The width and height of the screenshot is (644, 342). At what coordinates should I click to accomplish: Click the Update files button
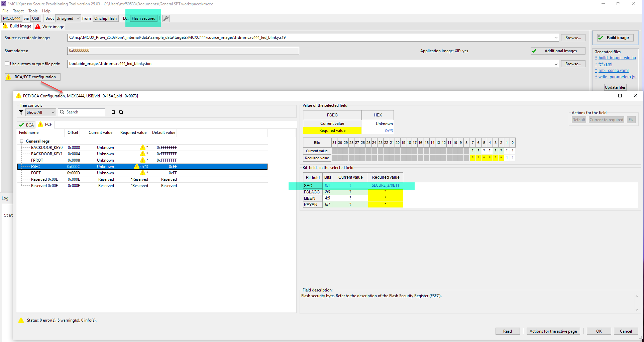coord(615,87)
